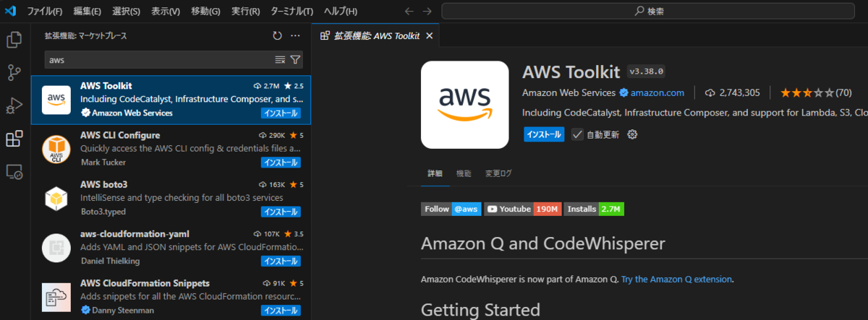
Task: Open the ファイル(F) menu
Action: 44,11
